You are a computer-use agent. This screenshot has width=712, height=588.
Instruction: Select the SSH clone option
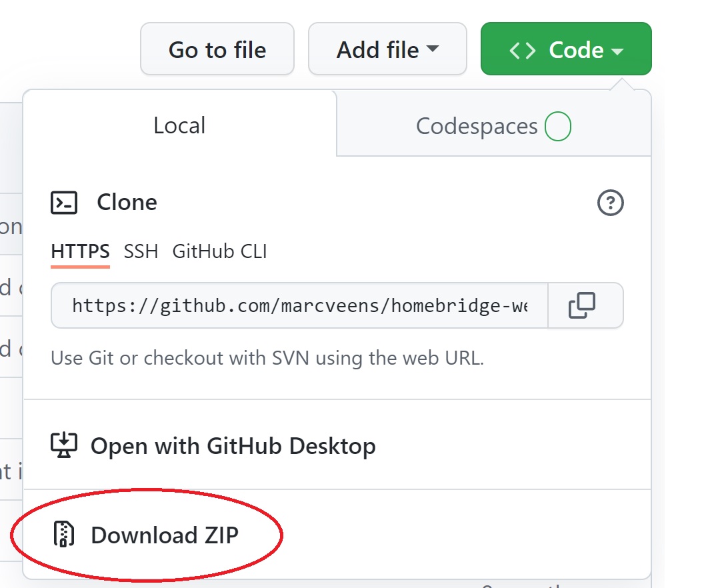coord(141,251)
